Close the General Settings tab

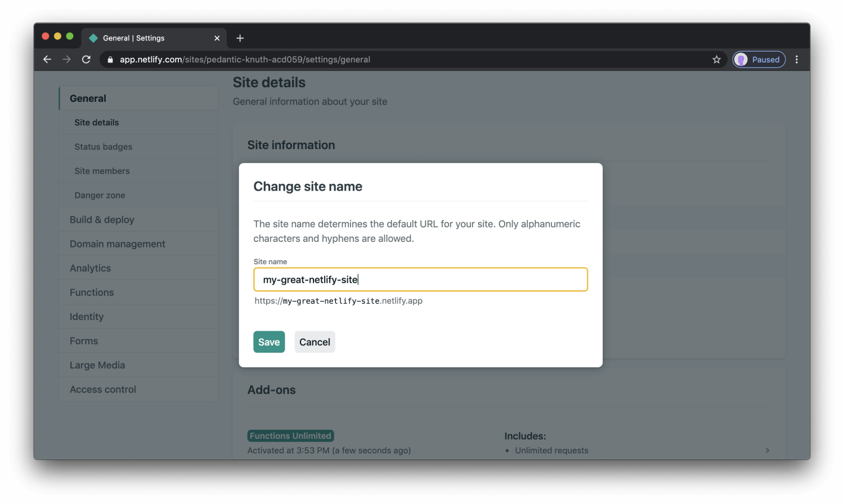pos(217,38)
